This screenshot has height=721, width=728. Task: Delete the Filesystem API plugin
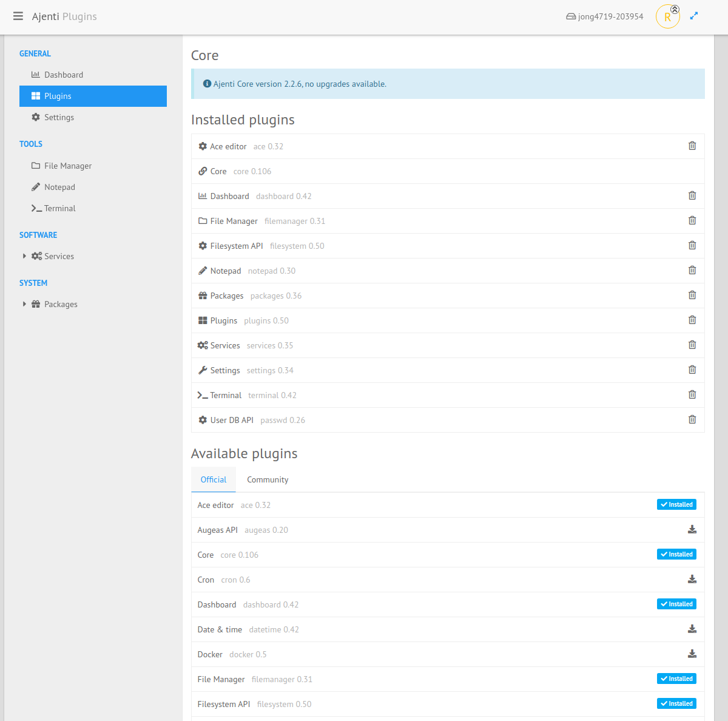(x=692, y=245)
